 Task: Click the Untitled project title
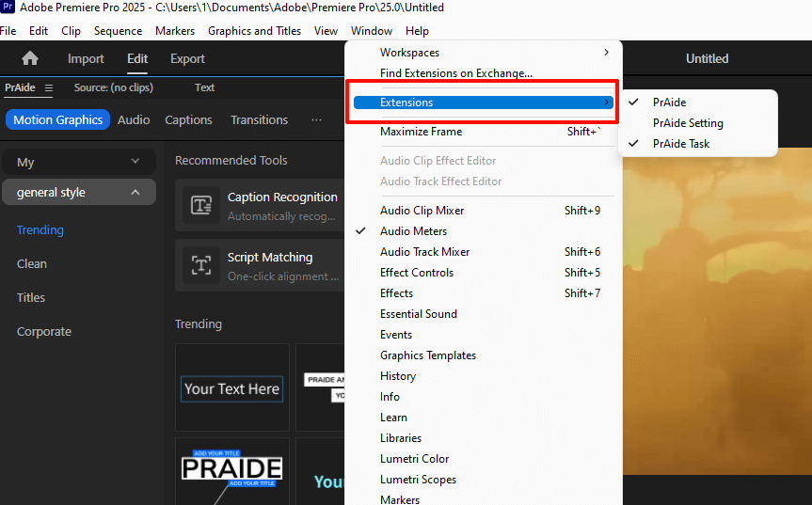click(707, 58)
